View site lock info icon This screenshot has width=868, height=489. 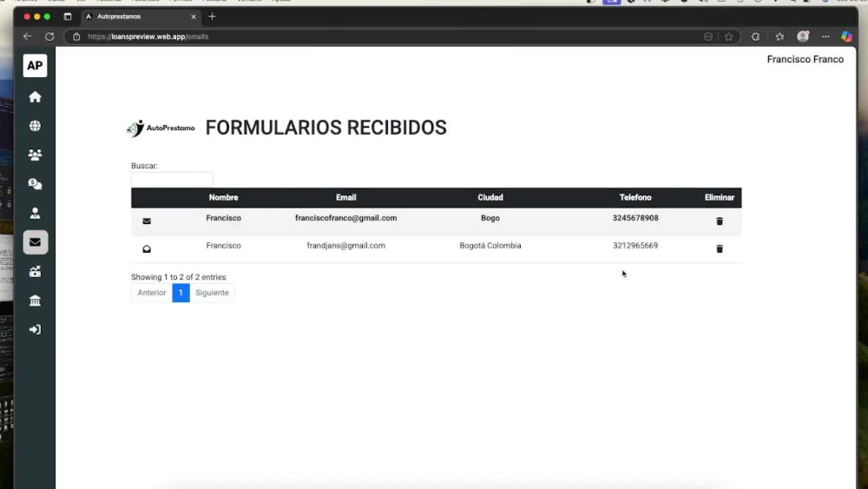coord(76,36)
